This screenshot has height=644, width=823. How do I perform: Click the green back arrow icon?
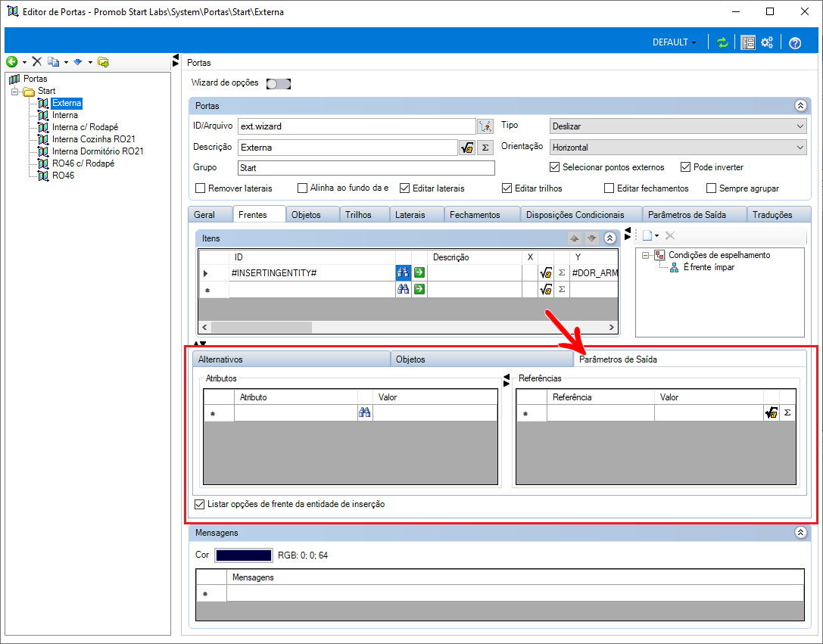pyautogui.click(x=11, y=62)
